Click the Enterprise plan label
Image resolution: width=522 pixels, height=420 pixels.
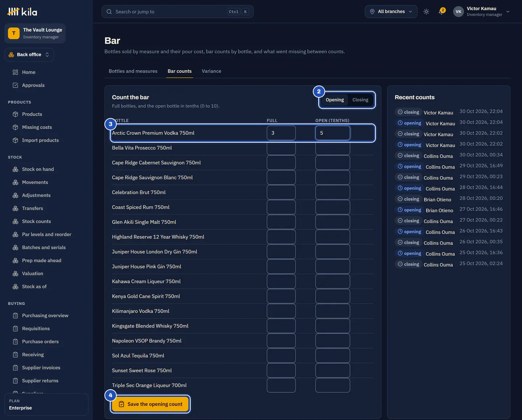pos(20,408)
